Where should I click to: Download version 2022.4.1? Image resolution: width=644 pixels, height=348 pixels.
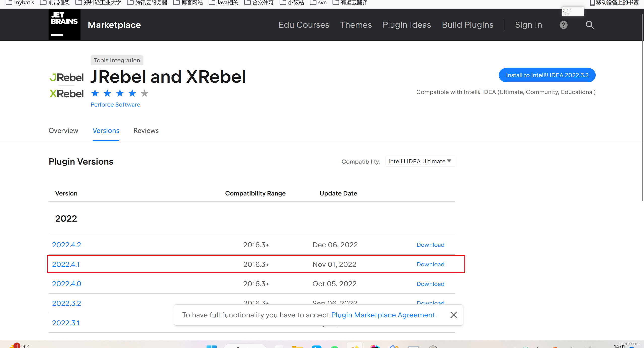click(x=430, y=264)
